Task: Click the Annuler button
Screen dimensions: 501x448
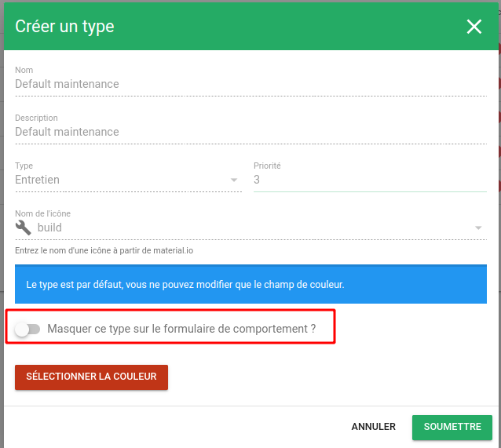Action: pyautogui.click(x=373, y=427)
